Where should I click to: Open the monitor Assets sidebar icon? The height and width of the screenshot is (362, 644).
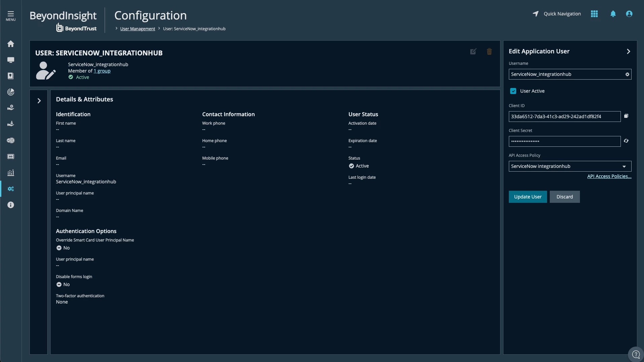click(11, 60)
